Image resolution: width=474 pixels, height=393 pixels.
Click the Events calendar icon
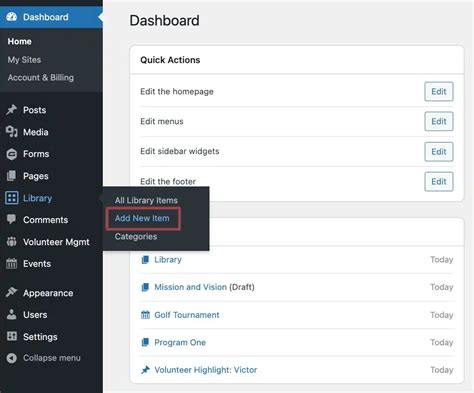coord(12,264)
